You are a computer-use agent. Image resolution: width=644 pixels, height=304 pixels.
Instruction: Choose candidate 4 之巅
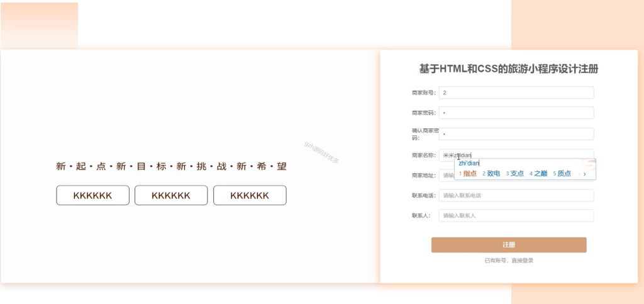538,174
